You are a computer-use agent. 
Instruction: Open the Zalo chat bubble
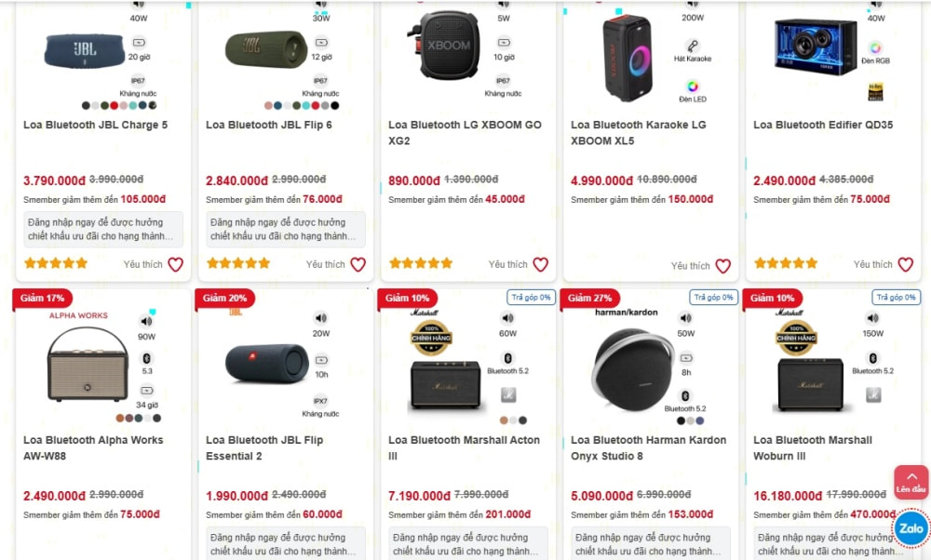pyautogui.click(x=911, y=528)
